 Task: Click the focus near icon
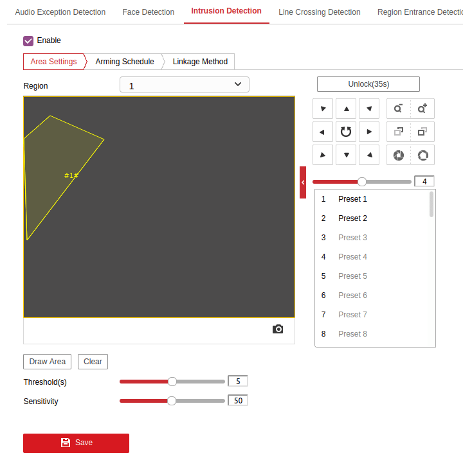click(398, 132)
